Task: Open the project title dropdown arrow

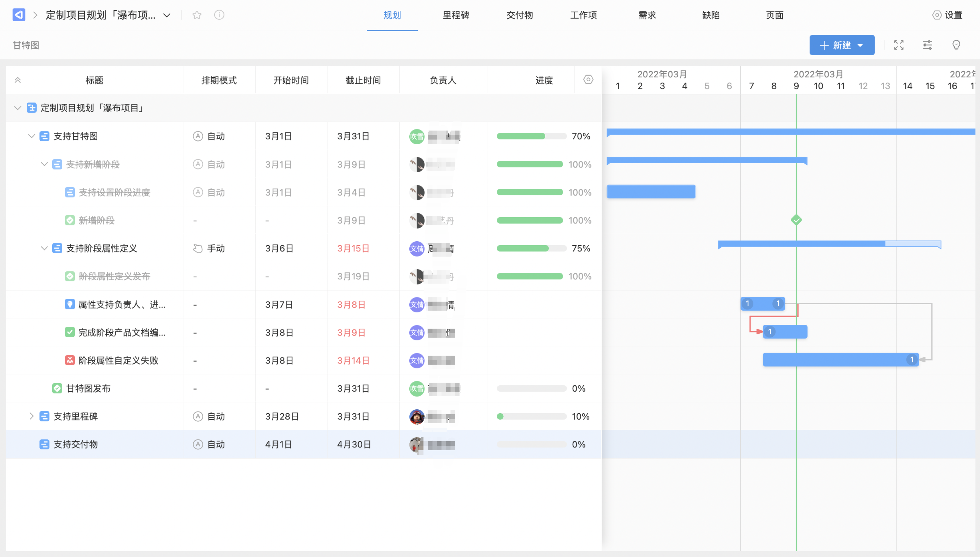Action: click(x=167, y=15)
